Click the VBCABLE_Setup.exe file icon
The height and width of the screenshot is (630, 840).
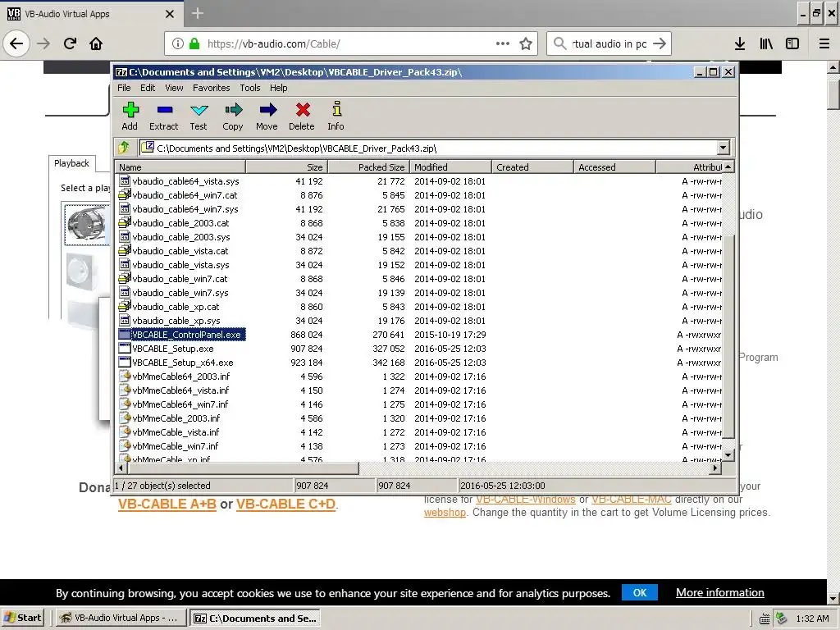click(x=125, y=348)
